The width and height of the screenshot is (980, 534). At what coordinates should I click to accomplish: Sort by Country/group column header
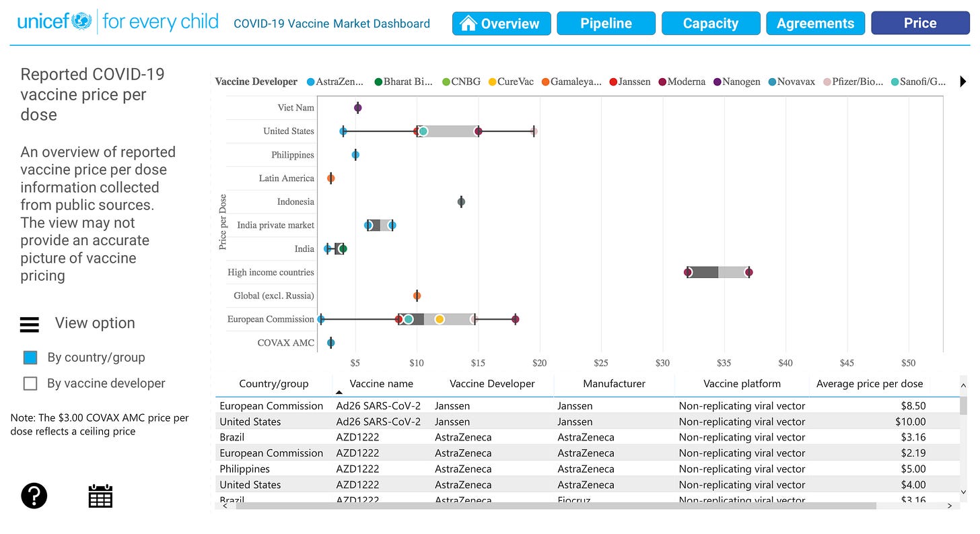click(274, 384)
